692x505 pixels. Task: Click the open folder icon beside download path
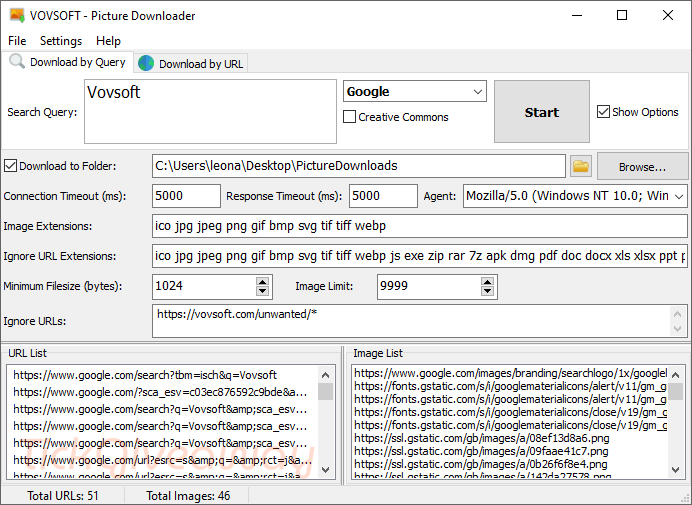point(581,166)
